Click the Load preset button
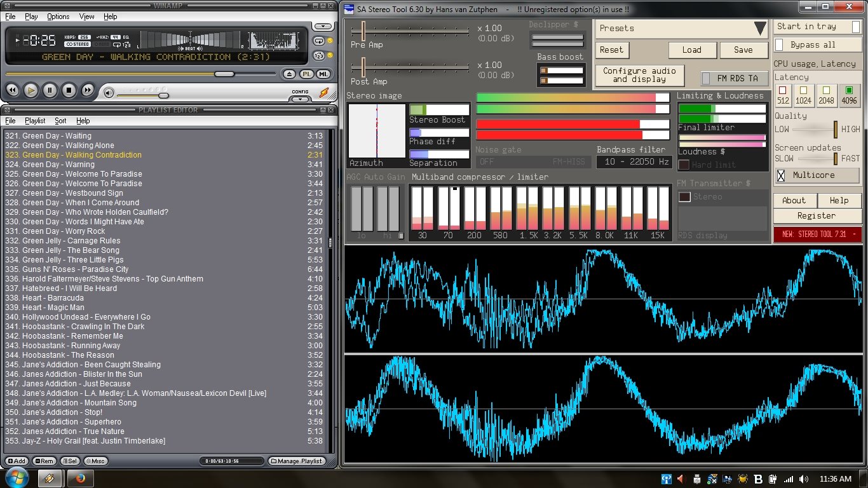This screenshot has width=868, height=488. pyautogui.click(x=692, y=50)
